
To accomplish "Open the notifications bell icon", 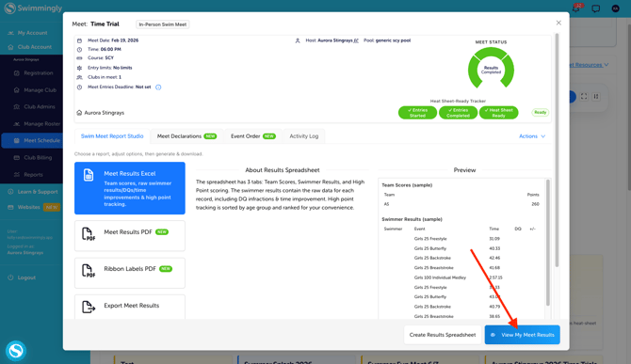I will [x=576, y=8].
